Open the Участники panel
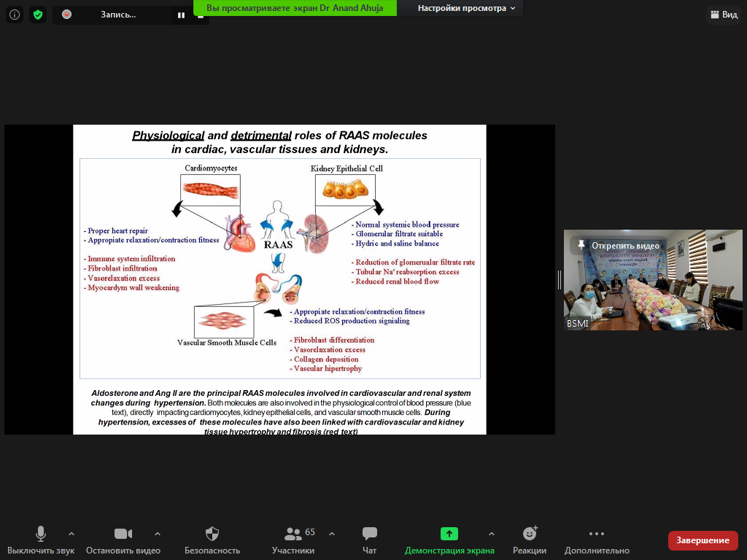 pyautogui.click(x=293, y=540)
